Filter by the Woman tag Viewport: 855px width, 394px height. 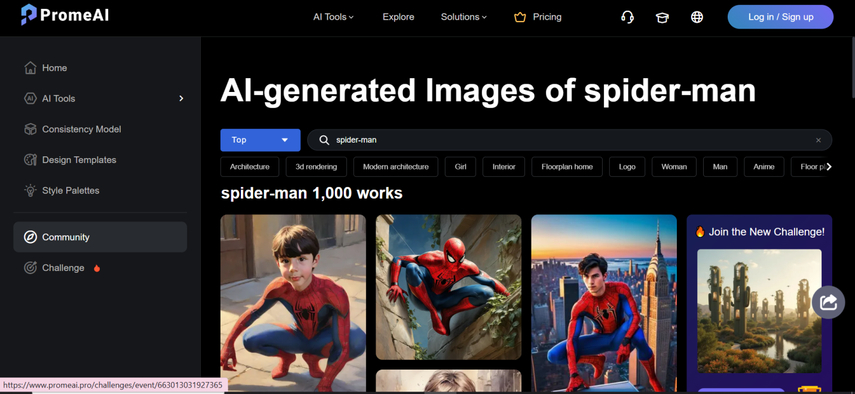click(x=674, y=167)
